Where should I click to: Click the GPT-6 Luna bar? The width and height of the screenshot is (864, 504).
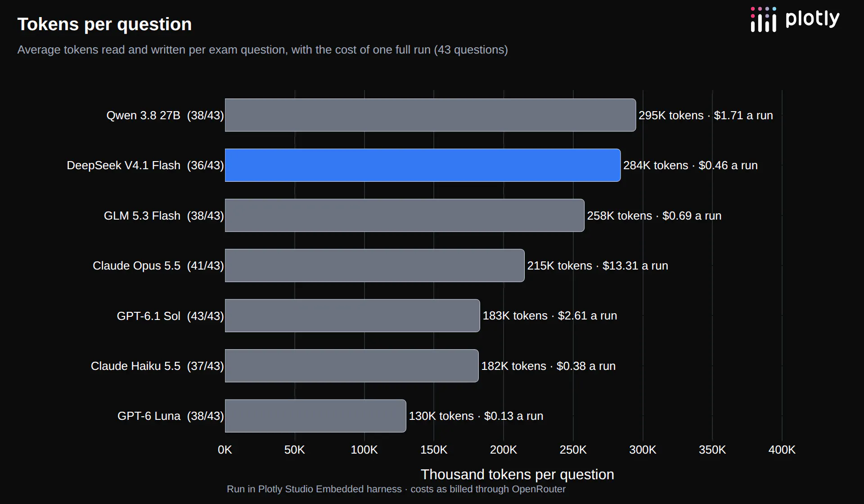click(315, 416)
